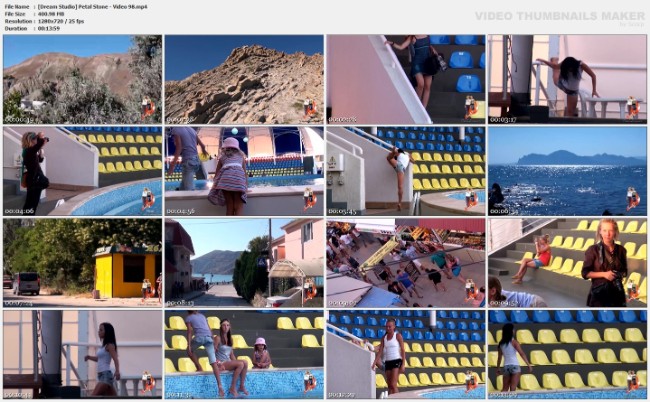The image size is (650, 402).
Task: Click the 'File Size' label
Action: pyautogui.click(x=15, y=14)
